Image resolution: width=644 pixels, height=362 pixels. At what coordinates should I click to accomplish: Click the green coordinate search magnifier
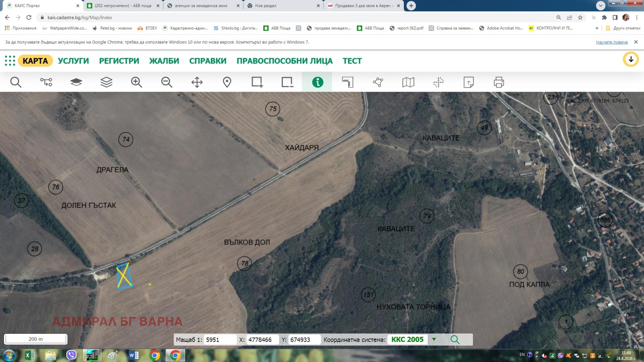455,339
